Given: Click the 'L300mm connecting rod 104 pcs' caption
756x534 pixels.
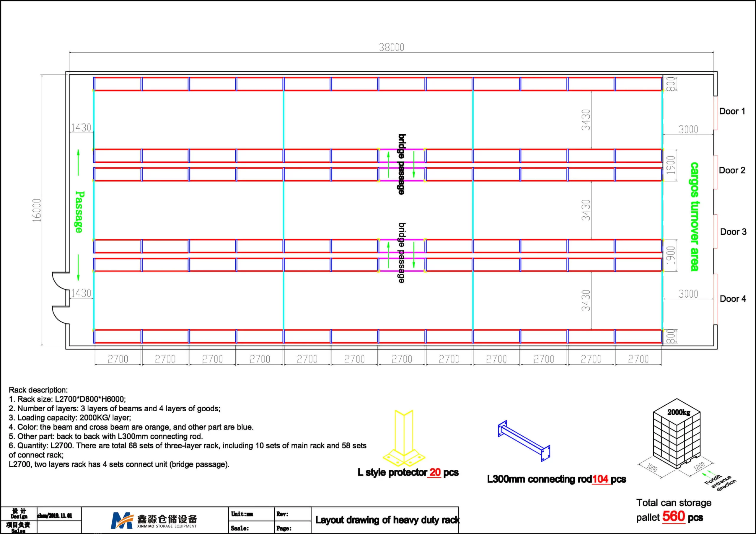Looking at the screenshot, I should [x=556, y=479].
